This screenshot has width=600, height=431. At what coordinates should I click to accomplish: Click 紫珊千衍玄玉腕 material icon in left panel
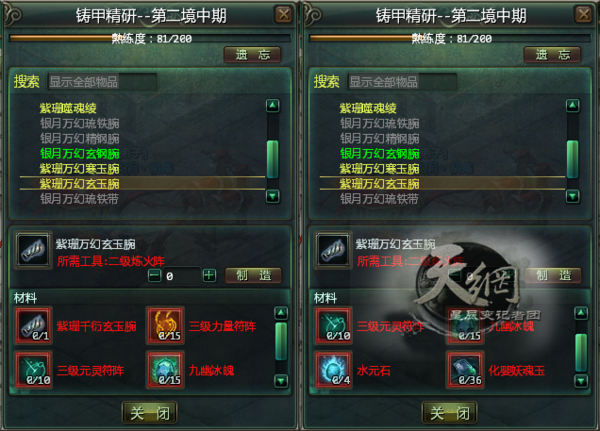pyautogui.click(x=33, y=326)
